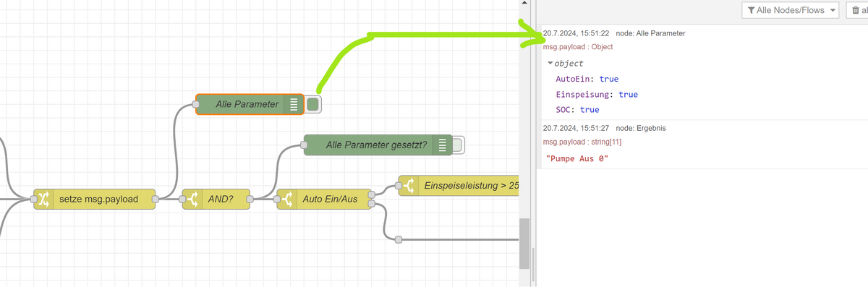Screen dimensions: 868x287
Task: Click the shuffle icon on setze msg.payload node
Action: [43, 199]
